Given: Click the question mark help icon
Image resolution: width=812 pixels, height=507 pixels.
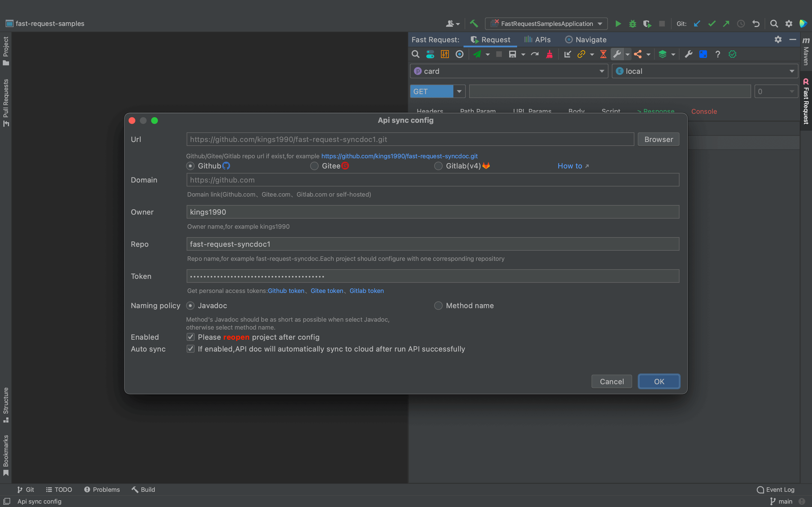Looking at the screenshot, I should click(x=717, y=54).
